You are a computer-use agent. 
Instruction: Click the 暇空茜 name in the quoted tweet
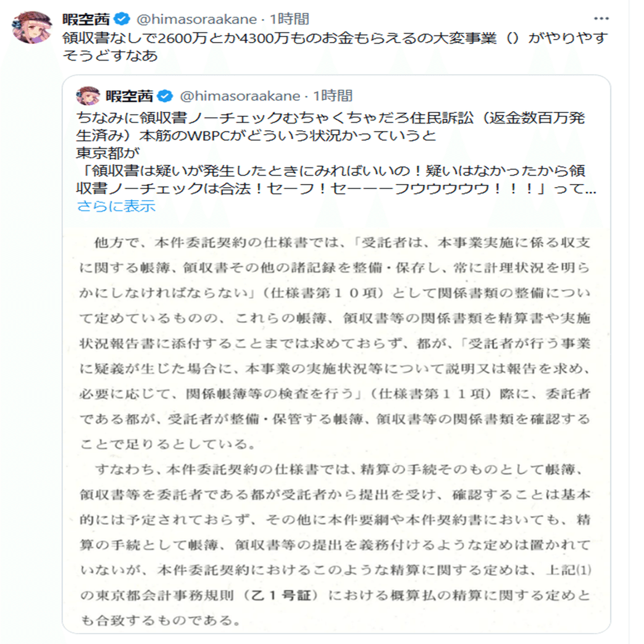point(128,96)
